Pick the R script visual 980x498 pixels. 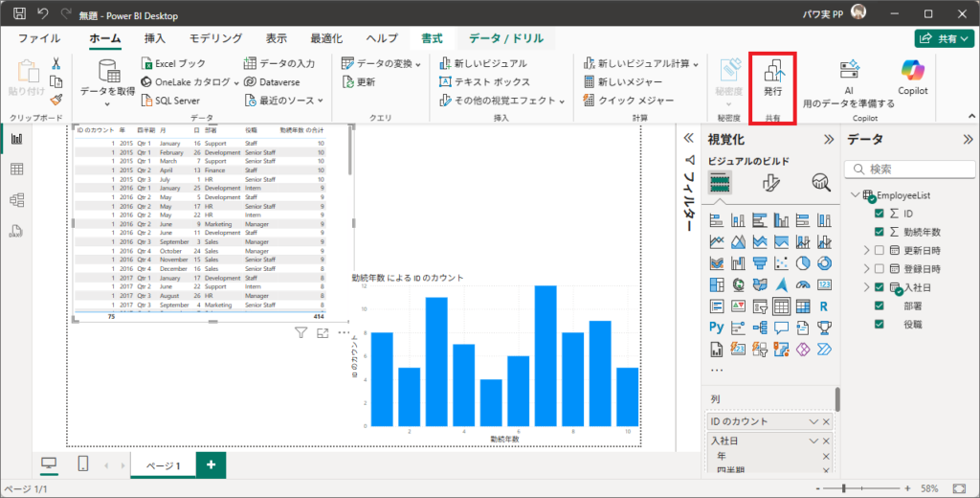tap(824, 306)
